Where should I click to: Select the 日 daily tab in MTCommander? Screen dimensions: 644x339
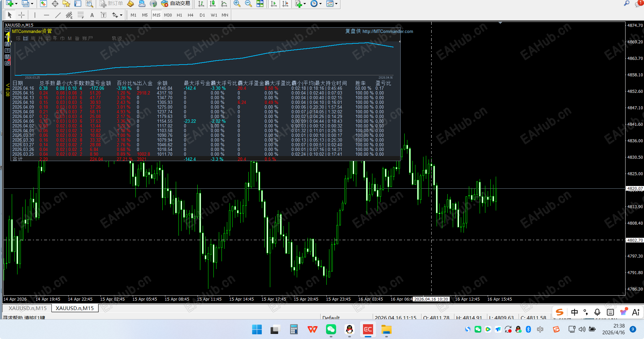(x=26, y=38)
